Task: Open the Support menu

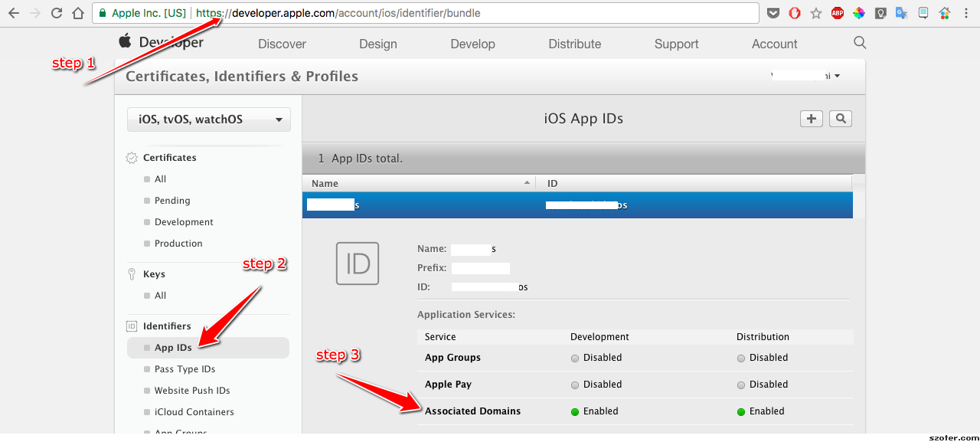Action: tap(677, 44)
